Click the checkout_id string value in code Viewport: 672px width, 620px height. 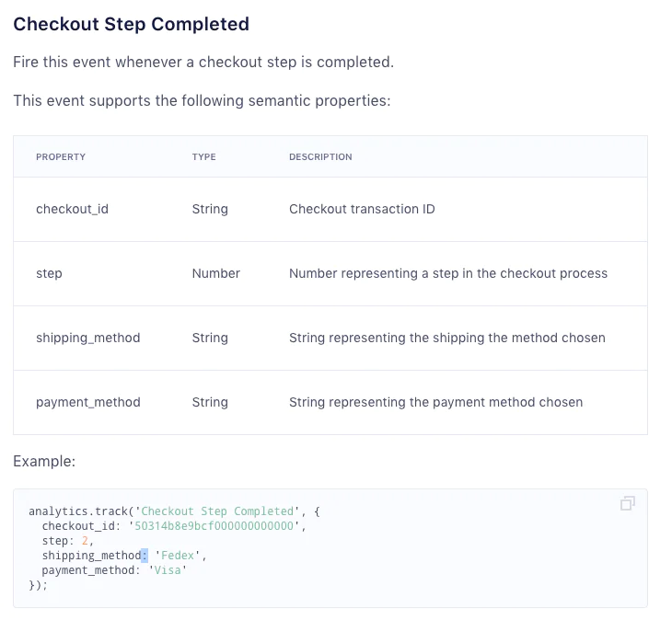pyautogui.click(x=219, y=526)
